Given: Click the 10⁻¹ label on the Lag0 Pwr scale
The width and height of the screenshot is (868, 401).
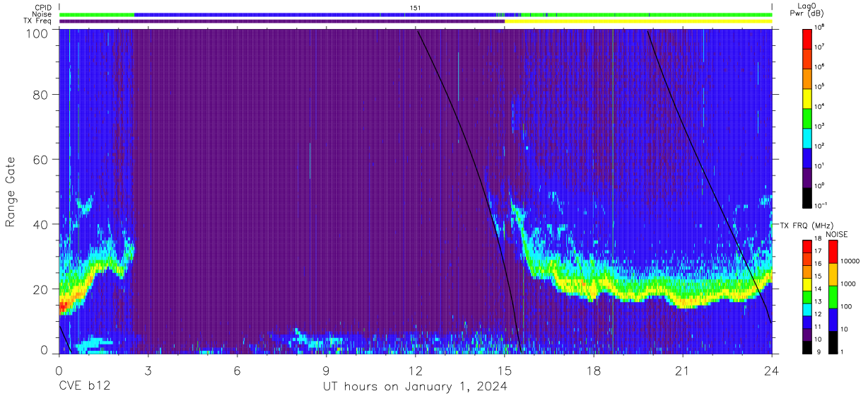Looking at the screenshot, I should tap(821, 205).
